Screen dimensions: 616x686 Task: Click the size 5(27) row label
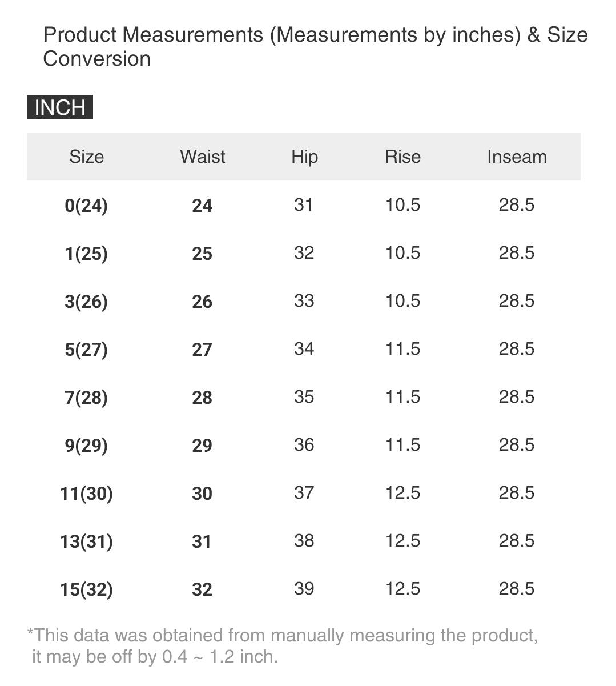tap(86, 350)
